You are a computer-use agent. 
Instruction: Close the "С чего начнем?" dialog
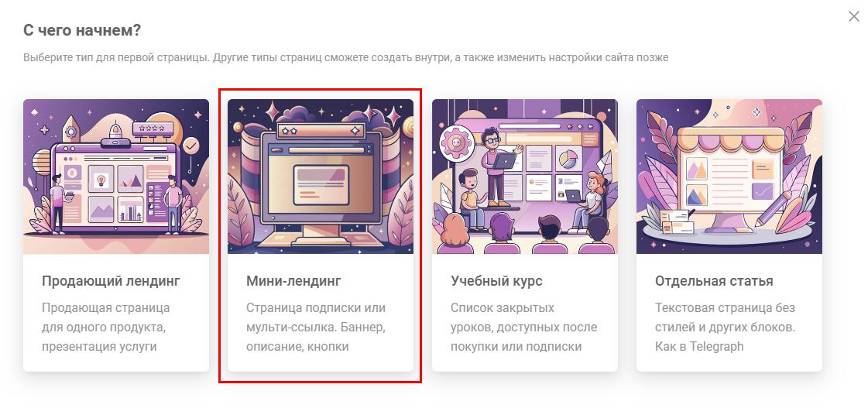[853, 16]
